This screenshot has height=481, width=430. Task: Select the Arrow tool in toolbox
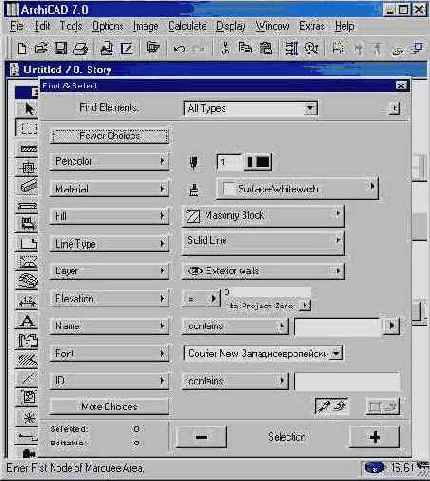(x=29, y=109)
